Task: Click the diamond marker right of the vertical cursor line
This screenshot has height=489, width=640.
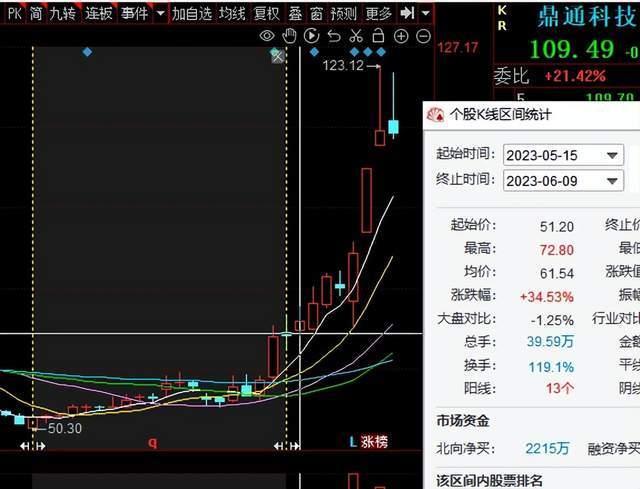Action: [x=314, y=52]
